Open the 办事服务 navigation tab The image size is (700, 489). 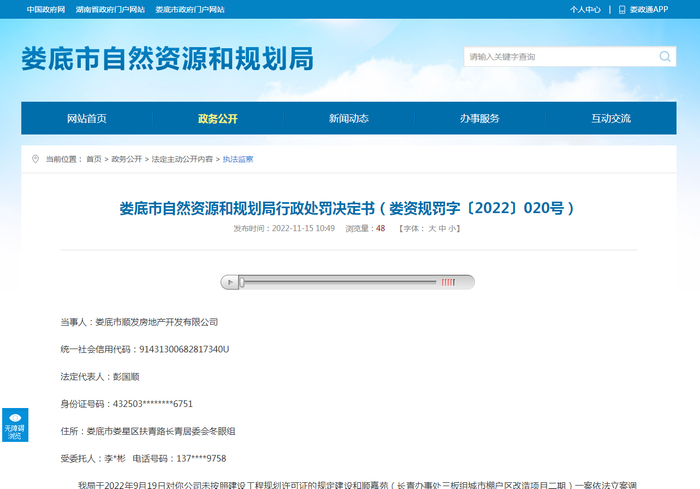(x=480, y=118)
